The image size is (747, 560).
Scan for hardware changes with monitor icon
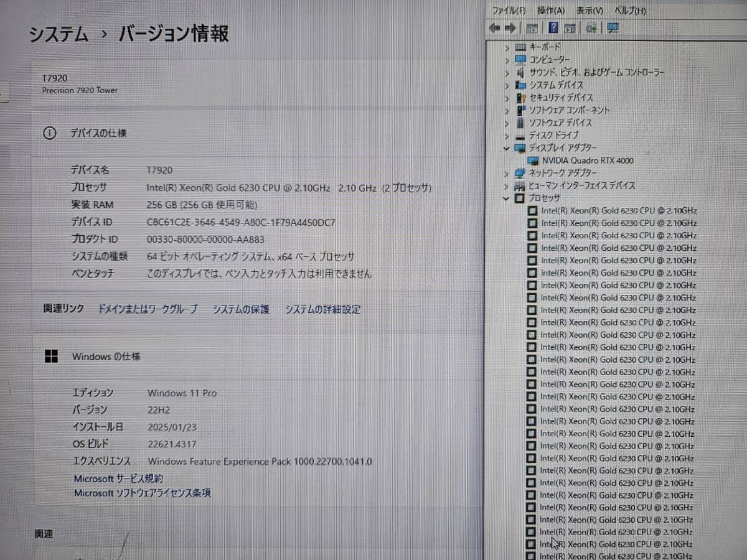(x=613, y=28)
